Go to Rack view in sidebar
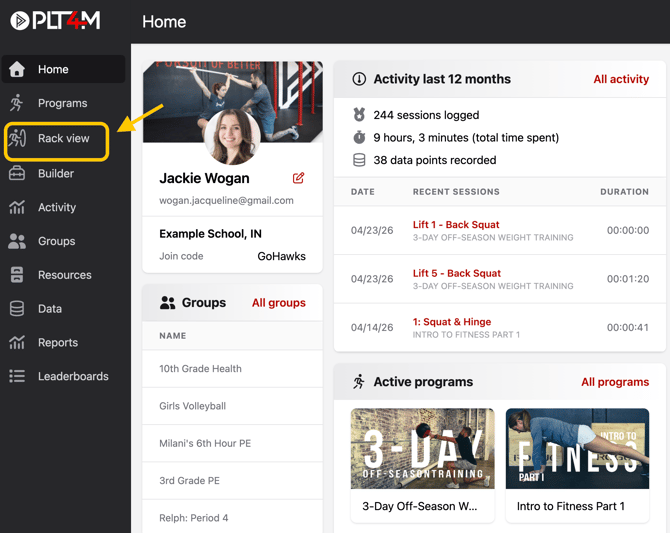The image size is (670, 533). tap(57, 138)
